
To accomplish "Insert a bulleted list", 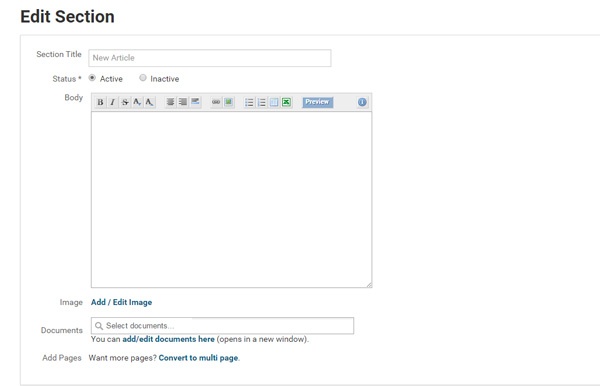I will (249, 102).
